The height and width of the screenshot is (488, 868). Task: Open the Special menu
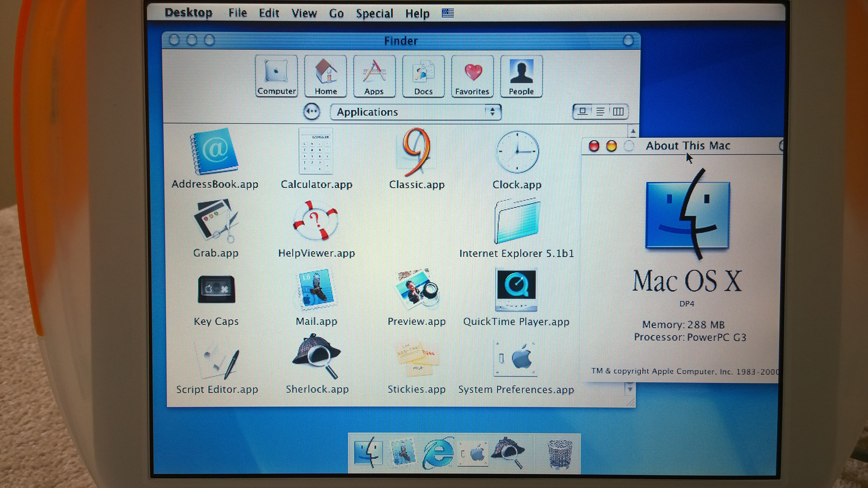pyautogui.click(x=375, y=13)
